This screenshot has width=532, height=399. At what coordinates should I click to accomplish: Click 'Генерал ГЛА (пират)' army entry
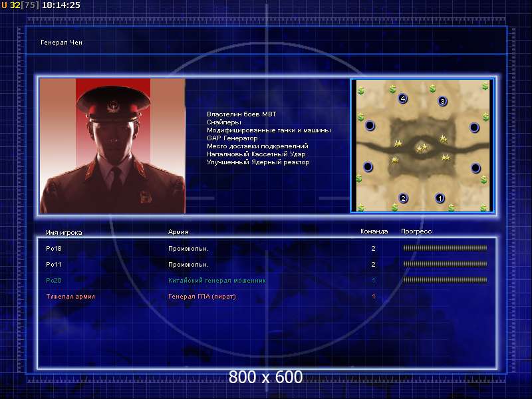click(x=202, y=297)
